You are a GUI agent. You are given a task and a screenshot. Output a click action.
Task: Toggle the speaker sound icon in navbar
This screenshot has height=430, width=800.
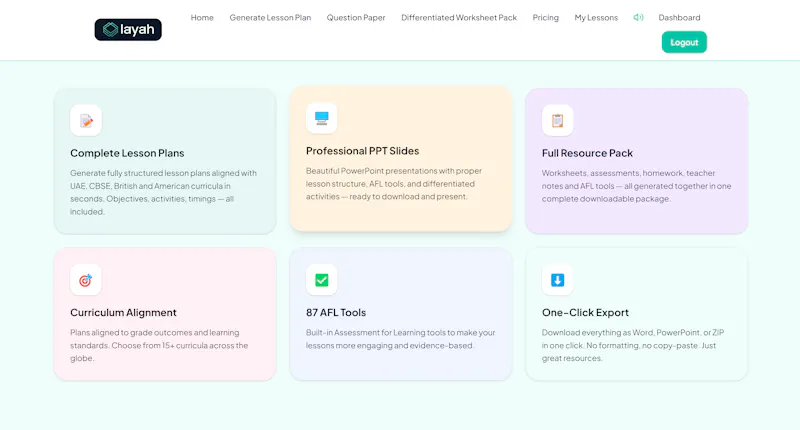638,17
